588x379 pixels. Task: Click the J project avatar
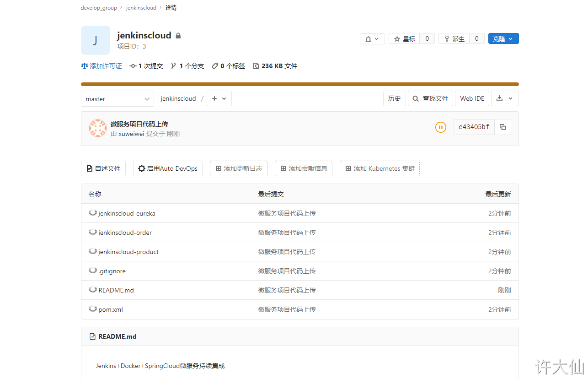[x=96, y=40]
